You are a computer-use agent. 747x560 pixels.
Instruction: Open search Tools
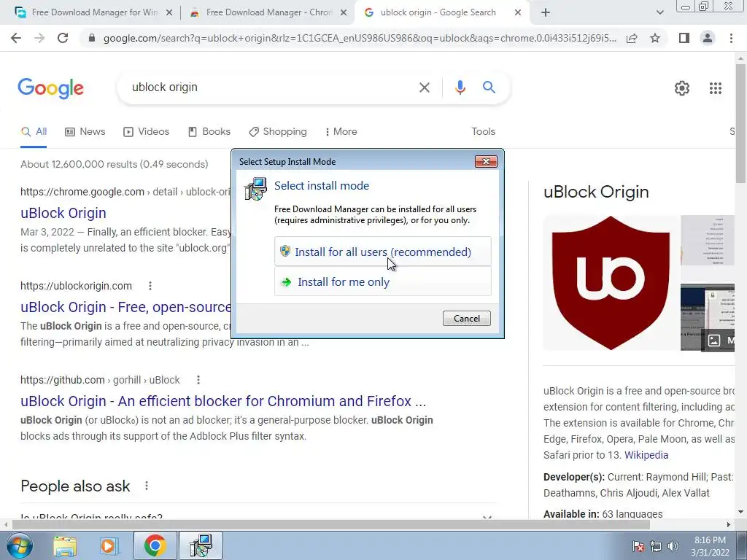[x=483, y=132]
